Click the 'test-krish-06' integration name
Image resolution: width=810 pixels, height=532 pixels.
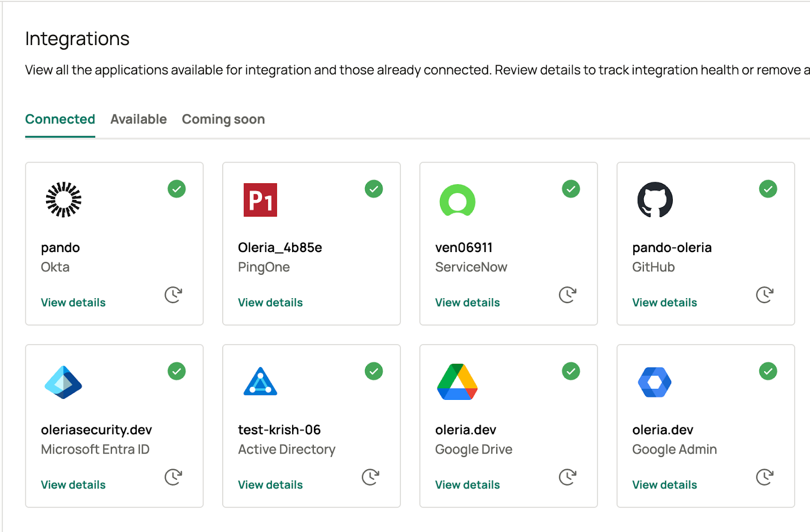[x=279, y=430]
